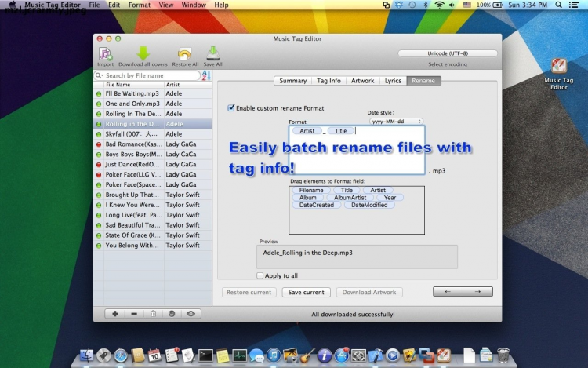Select the Rename tab

click(423, 81)
